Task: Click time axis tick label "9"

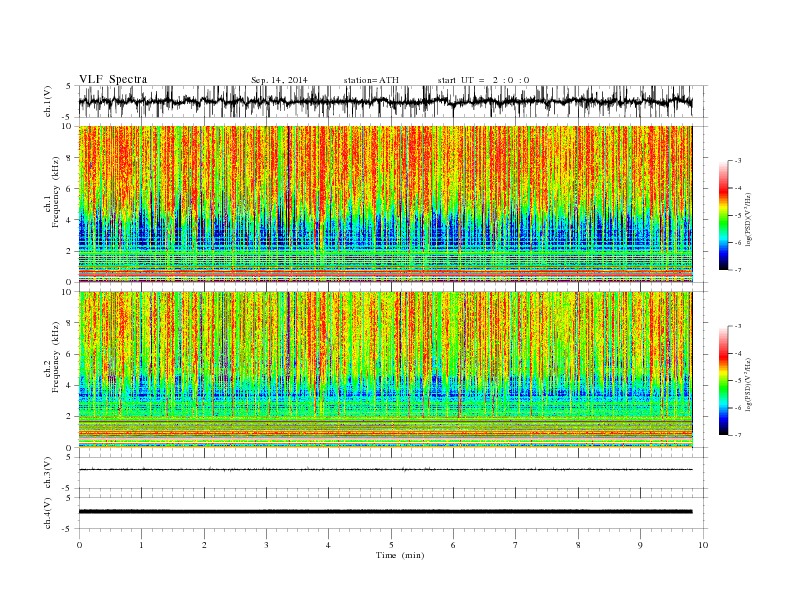Action: click(x=640, y=545)
